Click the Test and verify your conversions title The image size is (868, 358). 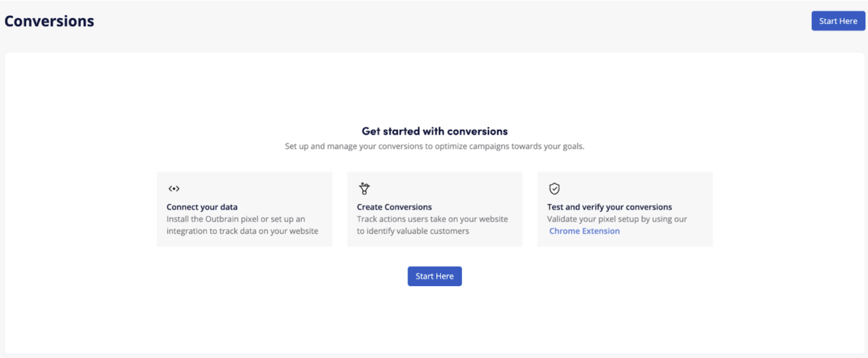coord(609,207)
